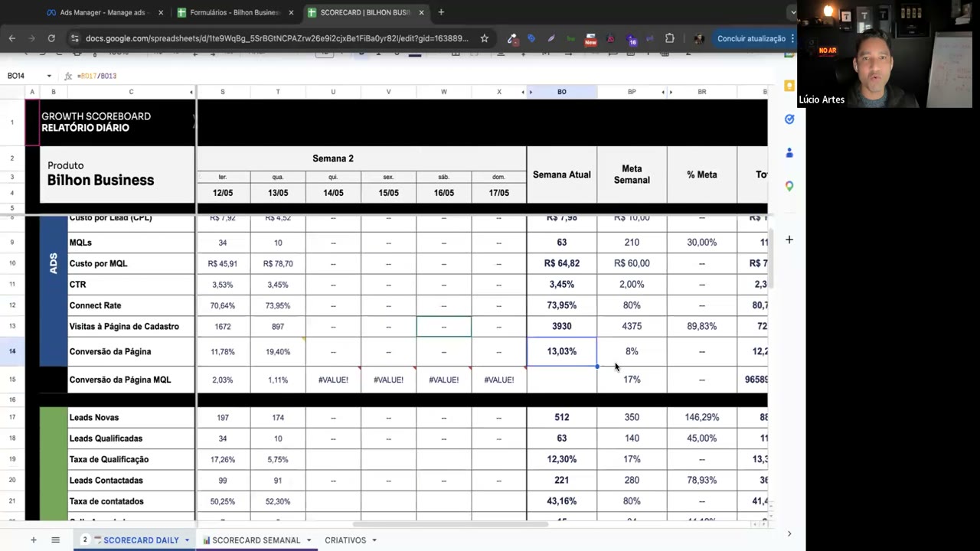Viewport: 980px width, 551px height.
Task: Open the All Sheets list icon
Action: pyautogui.click(x=55, y=540)
